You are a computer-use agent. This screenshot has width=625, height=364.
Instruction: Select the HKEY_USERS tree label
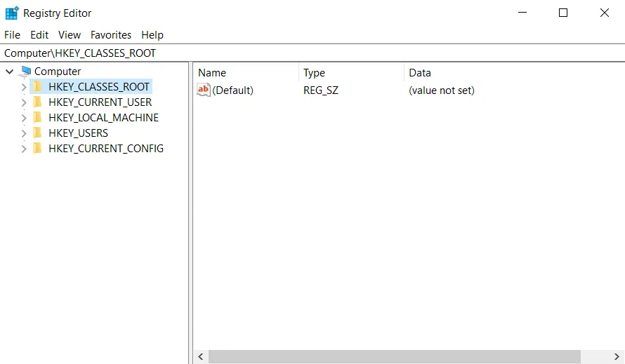point(78,133)
